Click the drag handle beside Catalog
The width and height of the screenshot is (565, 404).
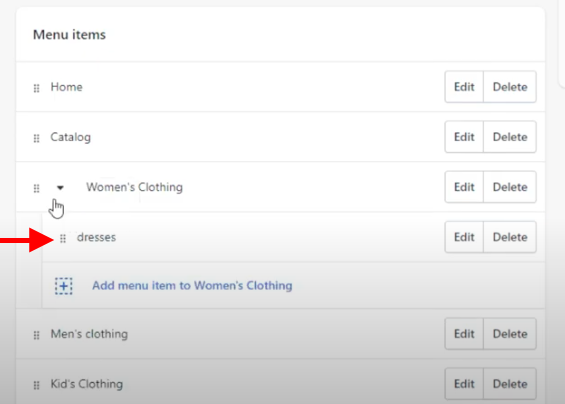36,138
